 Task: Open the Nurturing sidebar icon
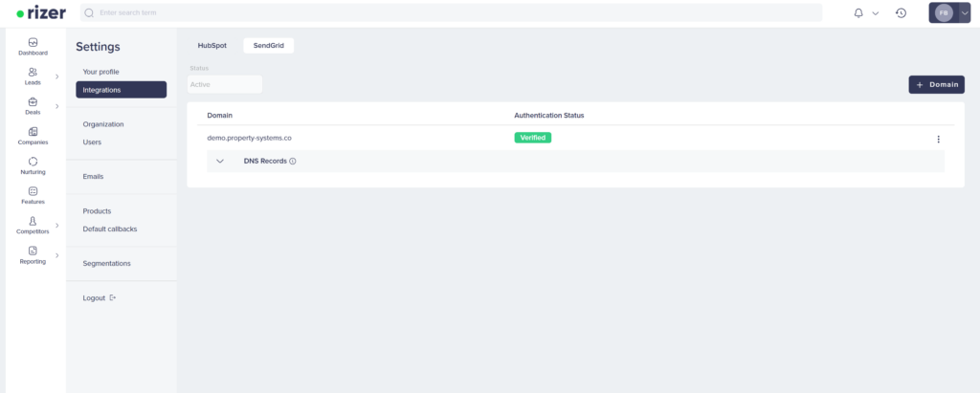click(x=33, y=162)
